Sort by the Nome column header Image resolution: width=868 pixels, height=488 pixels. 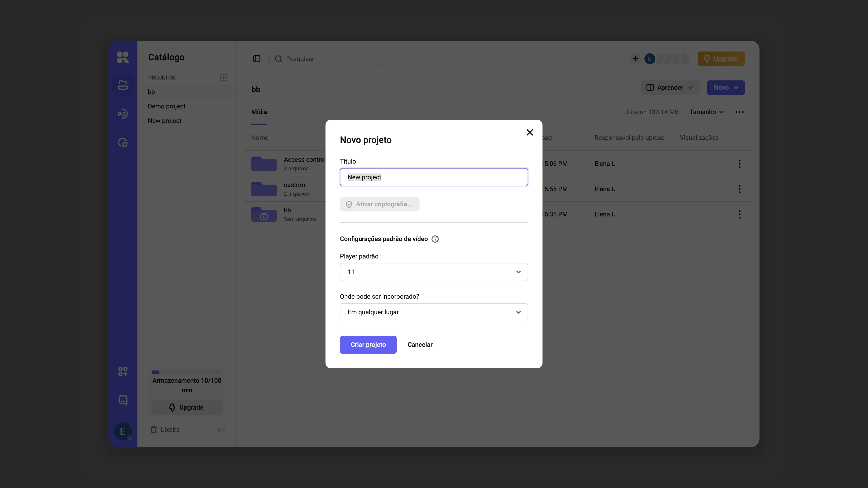point(260,138)
